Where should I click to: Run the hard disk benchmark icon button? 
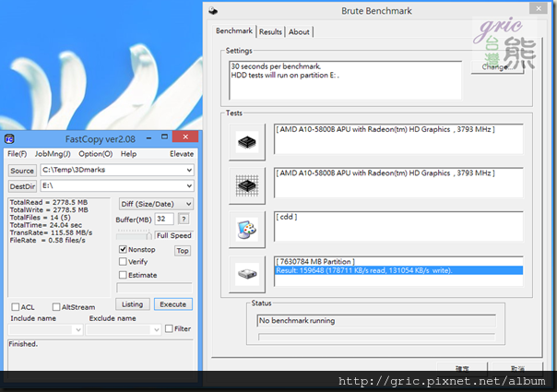[247, 274]
